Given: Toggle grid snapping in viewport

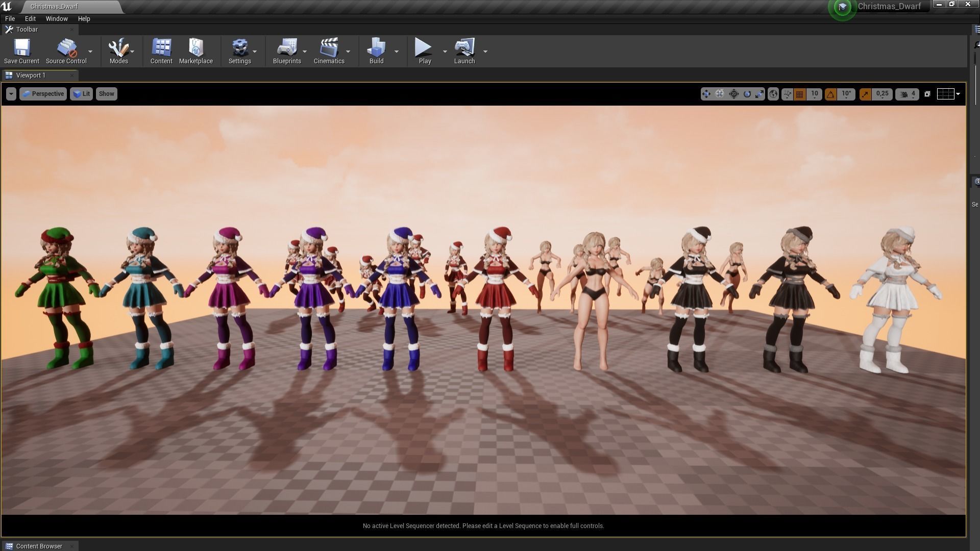Looking at the screenshot, I should 800,94.
